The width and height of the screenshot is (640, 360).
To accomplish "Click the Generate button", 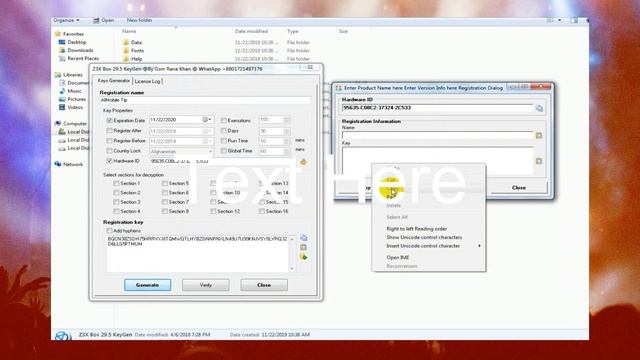I will point(147,285).
